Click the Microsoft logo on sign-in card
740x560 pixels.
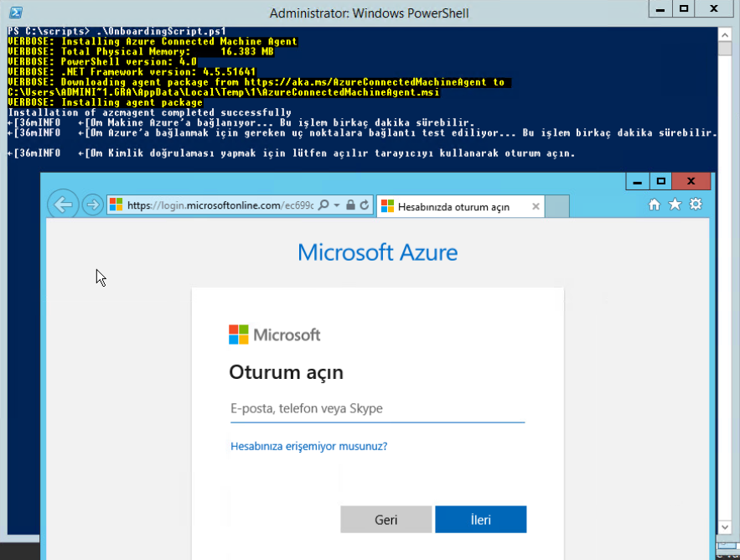pyautogui.click(x=274, y=334)
